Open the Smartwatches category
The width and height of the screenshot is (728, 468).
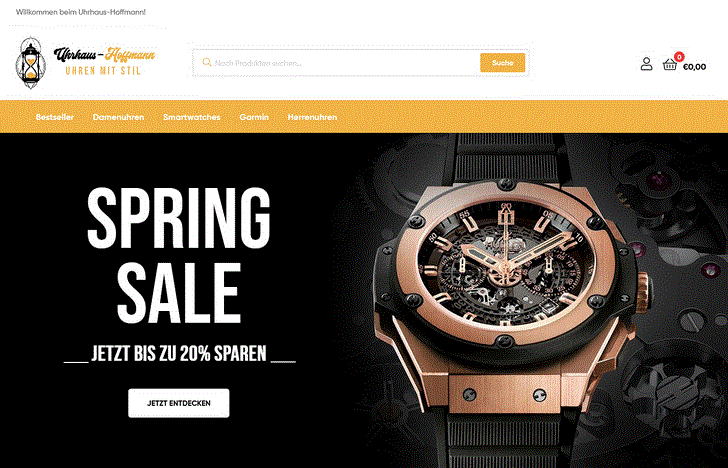[x=192, y=117]
